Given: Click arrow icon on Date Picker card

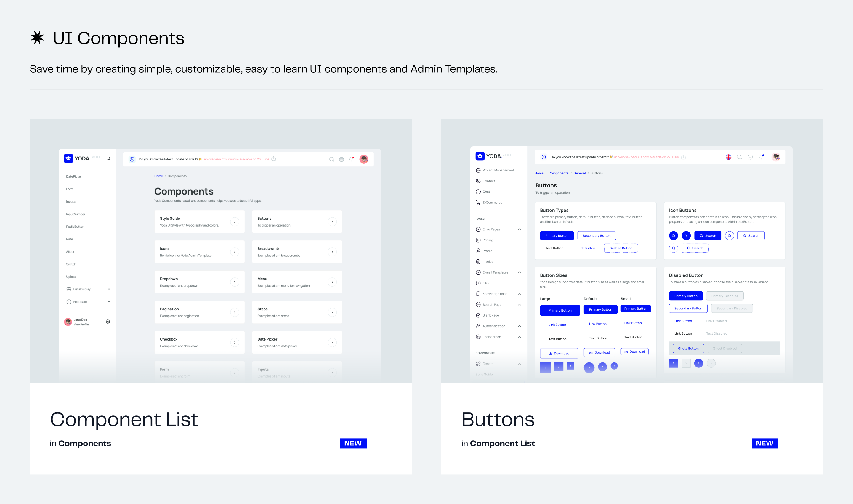Looking at the screenshot, I should [332, 343].
